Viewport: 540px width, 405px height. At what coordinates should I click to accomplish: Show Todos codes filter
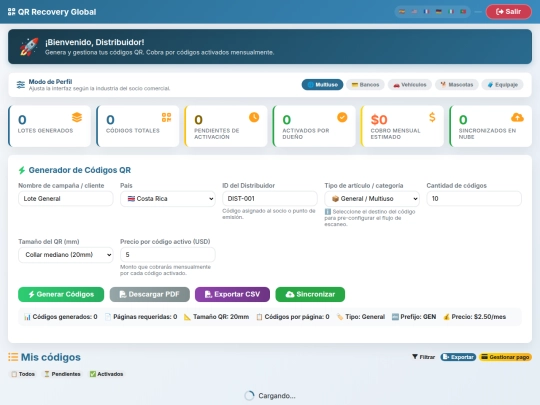pyautogui.click(x=23, y=374)
